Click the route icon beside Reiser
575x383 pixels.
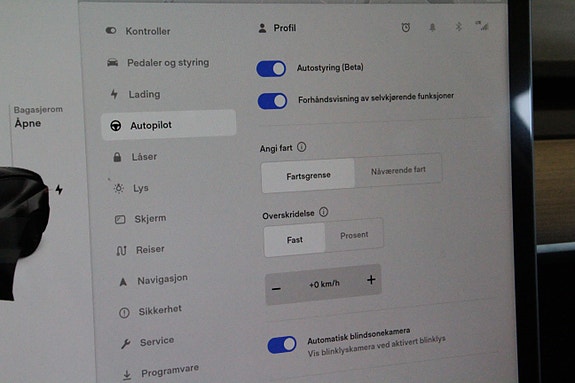tap(121, 251)
